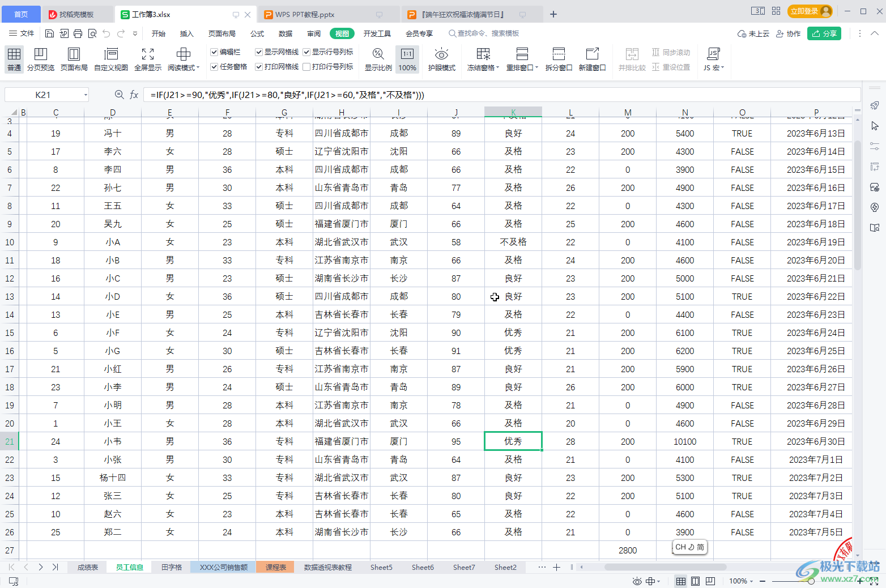
Task: Open the 文件 menu
Action: coord(22,33)
